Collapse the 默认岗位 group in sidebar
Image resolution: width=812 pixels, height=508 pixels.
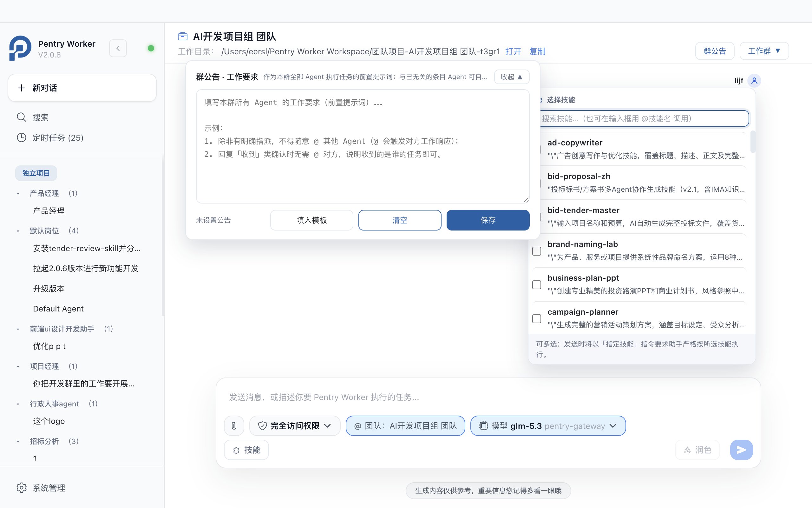tap(18, 231)
